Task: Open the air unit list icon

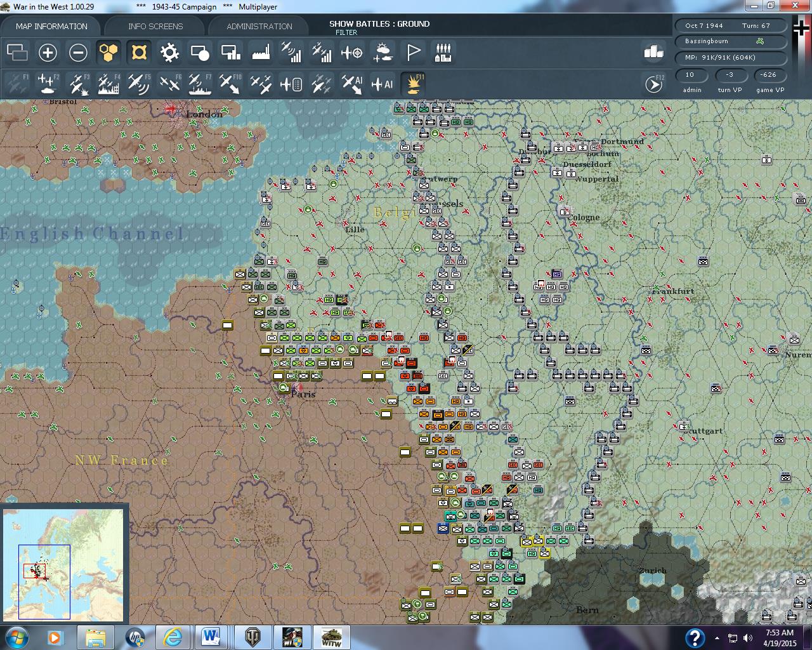Action: coord(291,84)
